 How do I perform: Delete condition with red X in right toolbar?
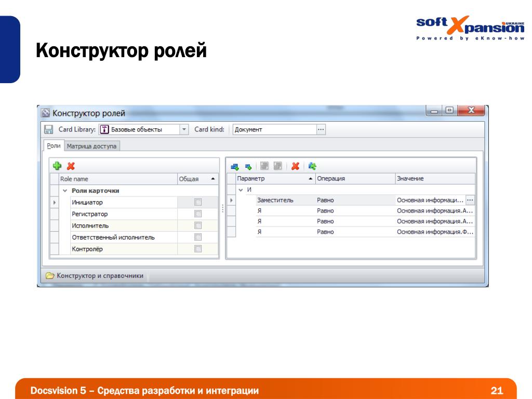pyautogui.click(x=296, y=166)
